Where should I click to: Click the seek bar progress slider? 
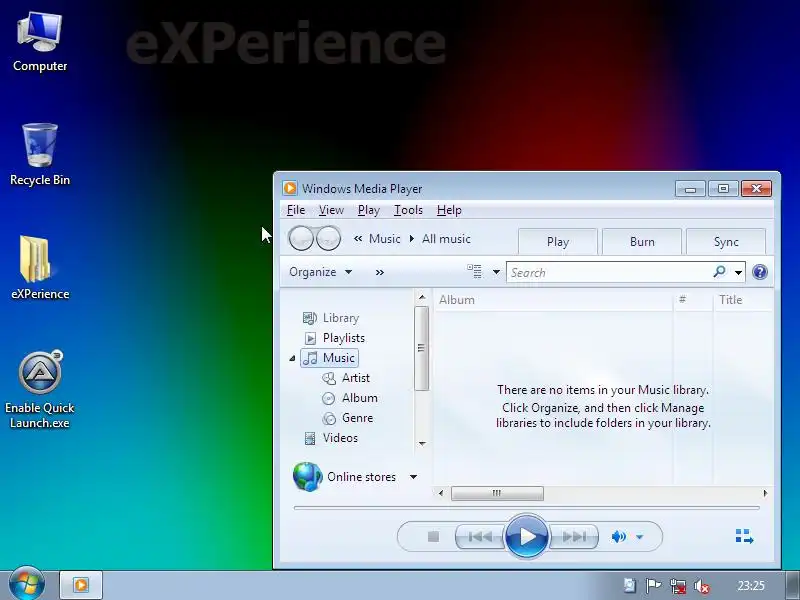point(527,508)
